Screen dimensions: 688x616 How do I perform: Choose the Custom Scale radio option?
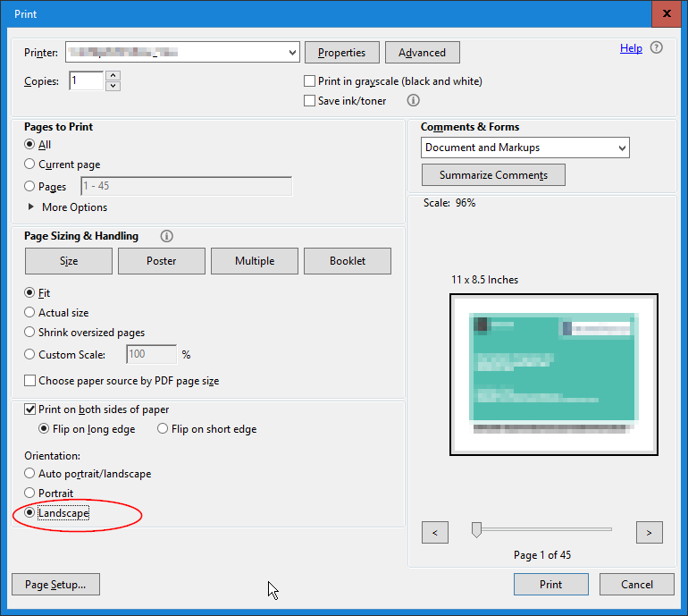tap(29, 354)
